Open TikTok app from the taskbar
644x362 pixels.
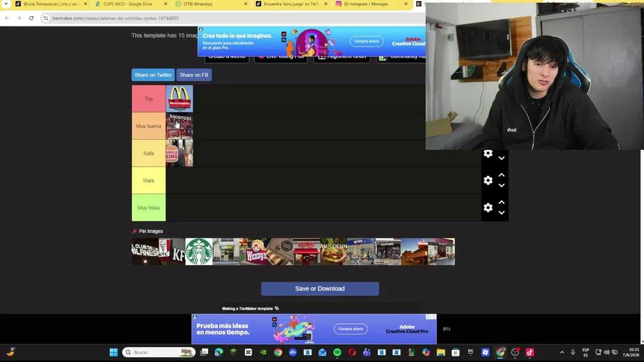(530, 352)
